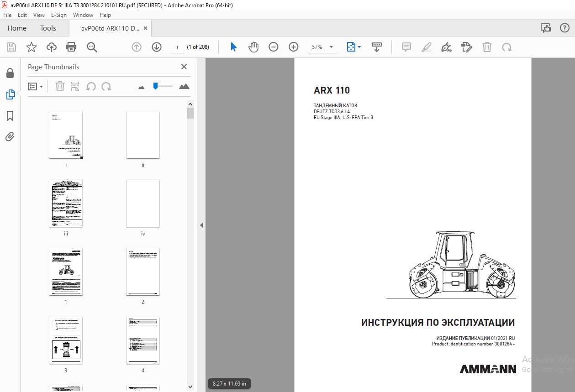
Task: Switch to the Tools tab
Action: (48, 28)
